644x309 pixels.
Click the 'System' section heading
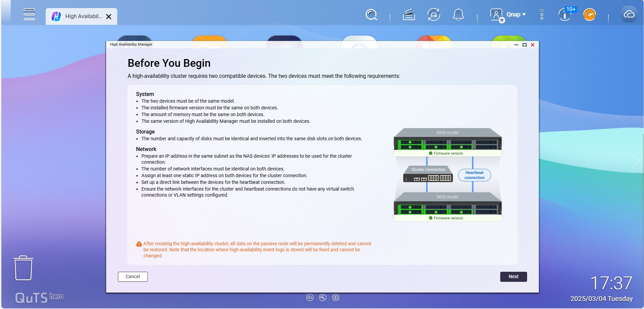pos(145,94)
